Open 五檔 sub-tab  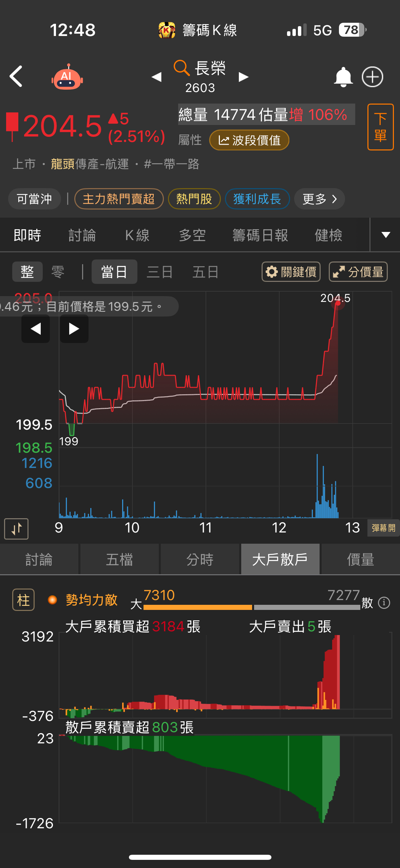click(x=119, y=559)
